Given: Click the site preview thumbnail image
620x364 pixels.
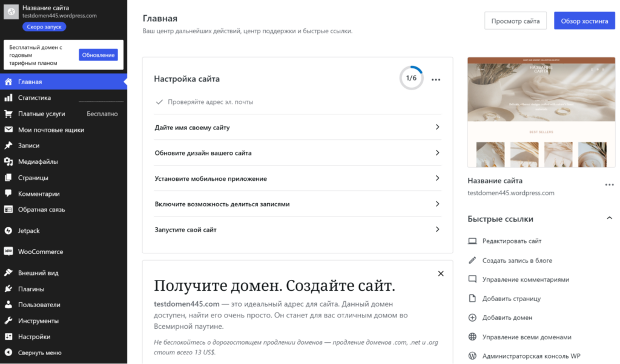Looking at the screenshot, I should [541, 112].
